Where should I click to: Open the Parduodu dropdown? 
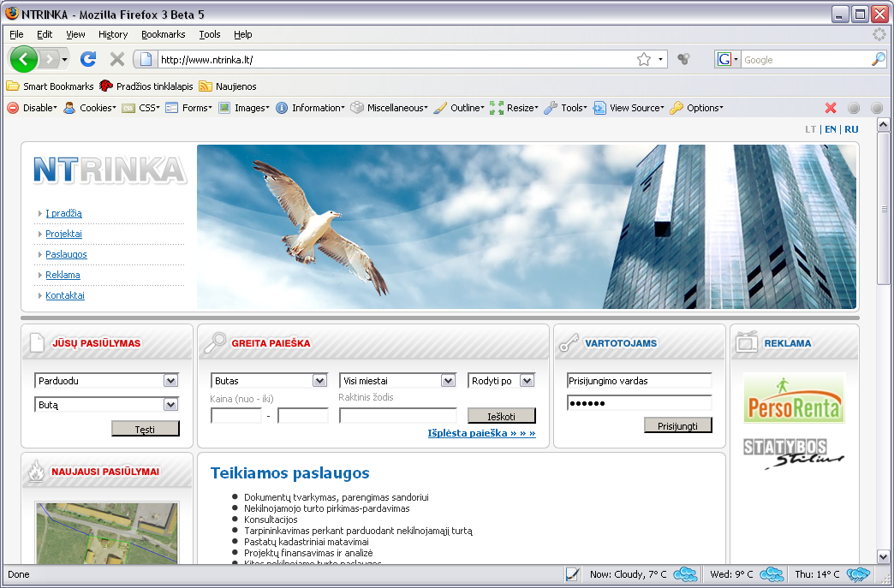(107, 381)
